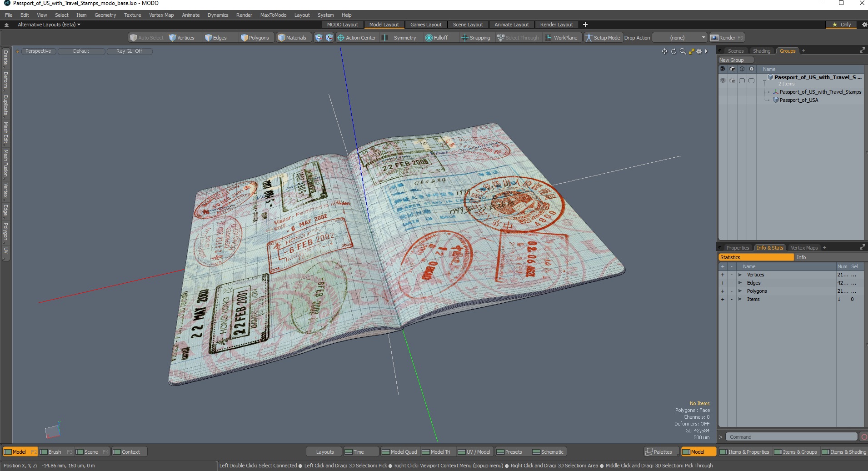Toggle the Only star option
Viewport: 868px width, 471px height.
click(842, 25)
